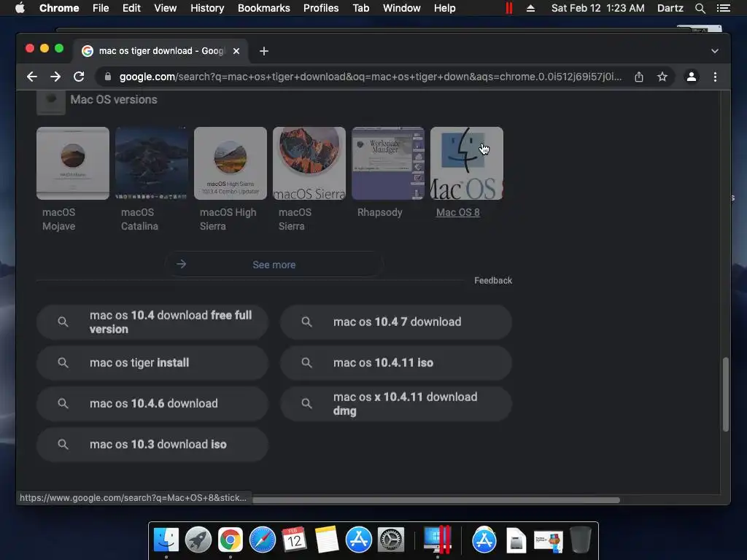Open the Dartz user menu

point(670,8)
